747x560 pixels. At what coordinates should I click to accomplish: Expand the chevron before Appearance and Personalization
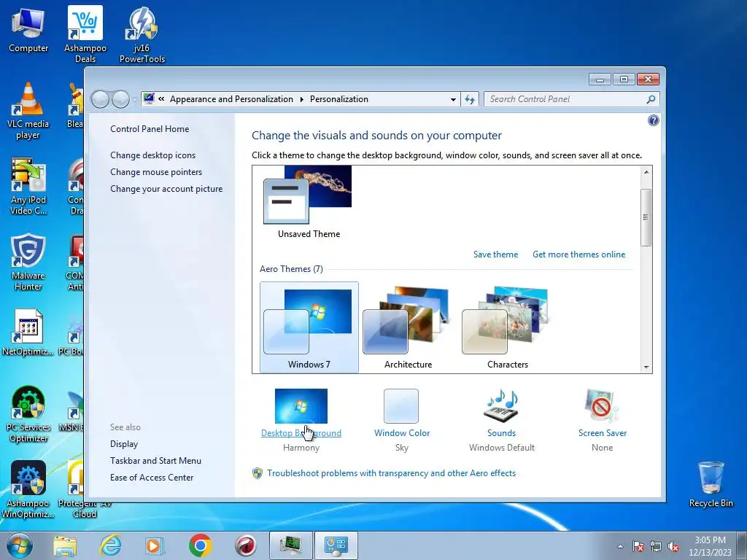161,99
